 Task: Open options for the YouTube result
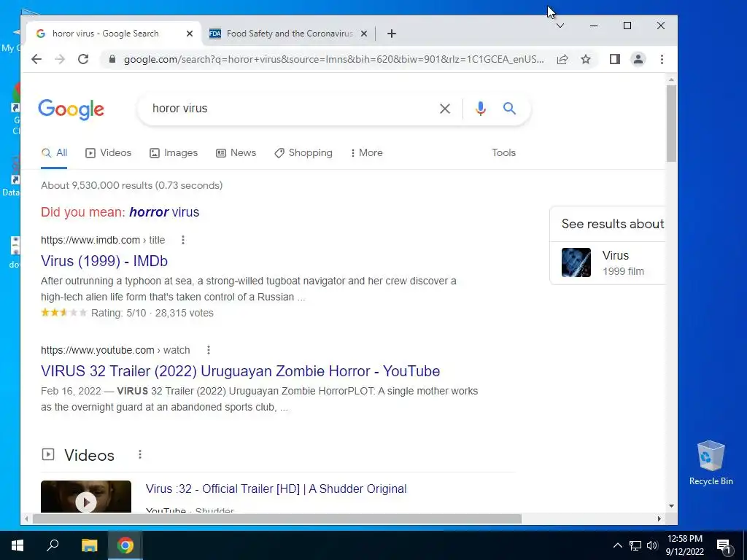(208, 350)
